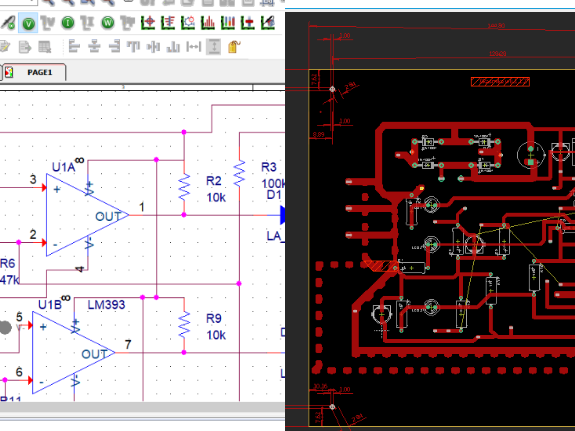Screen dimensions: 575x431
Task: Click pin number '5' on U1B
Action: pyautogui.click(x=19, y=317)
